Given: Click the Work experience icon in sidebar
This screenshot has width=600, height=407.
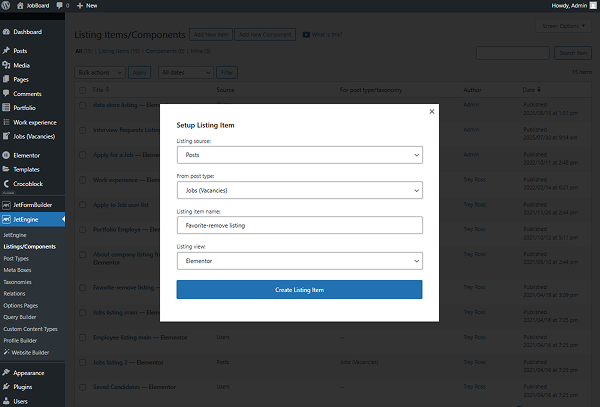Looking at the screenshot, I should [6, 122].
